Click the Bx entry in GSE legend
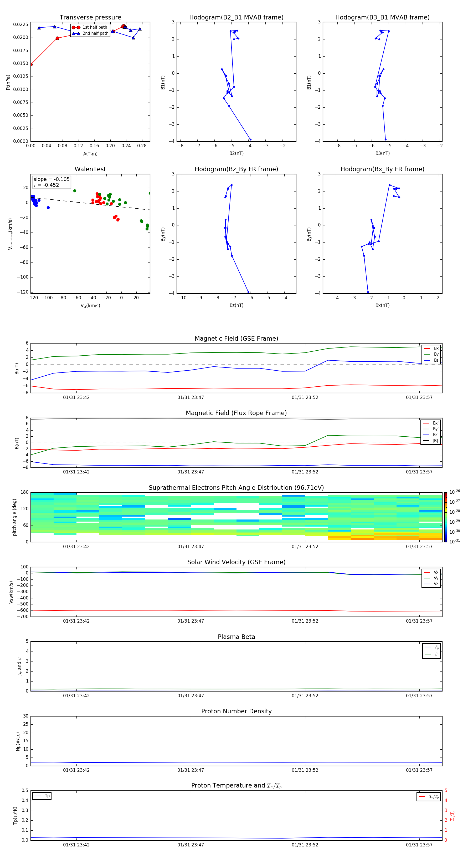This screenshot has height=868, width=473. point(431,349)
